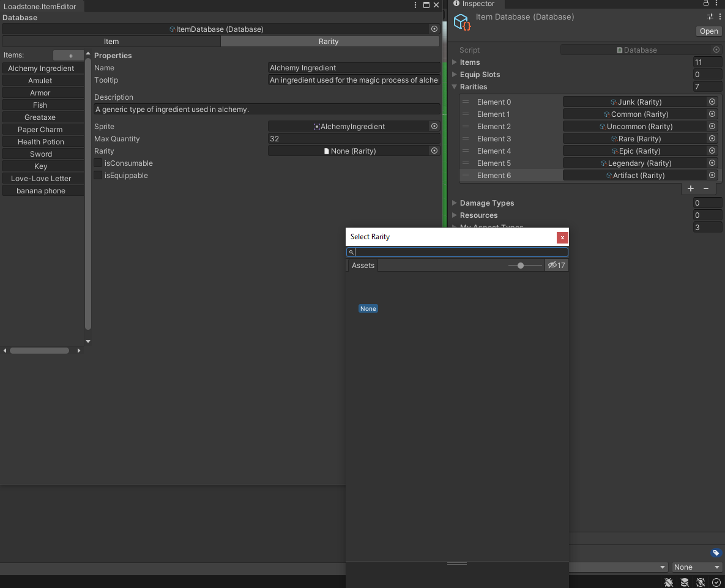Switch to the Rarity tab

click(329, 41)
